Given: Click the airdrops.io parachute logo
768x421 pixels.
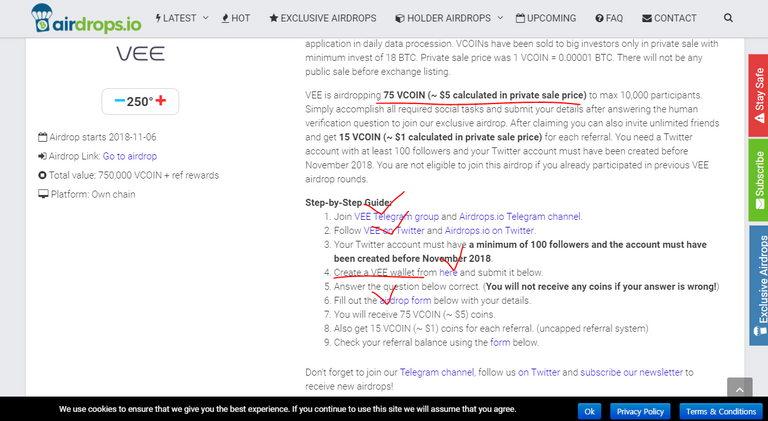Looking at the screenshot, I should coord(86,18).
